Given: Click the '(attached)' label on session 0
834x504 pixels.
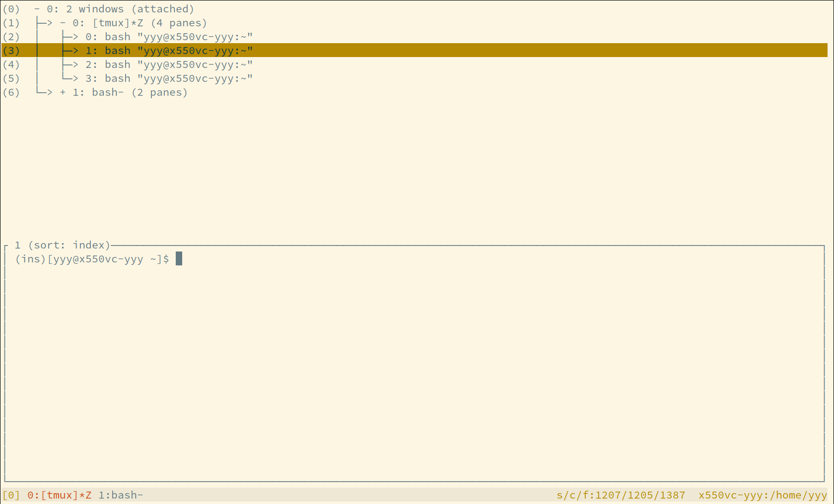Looking at the screenshot, I should coord(163,8).
